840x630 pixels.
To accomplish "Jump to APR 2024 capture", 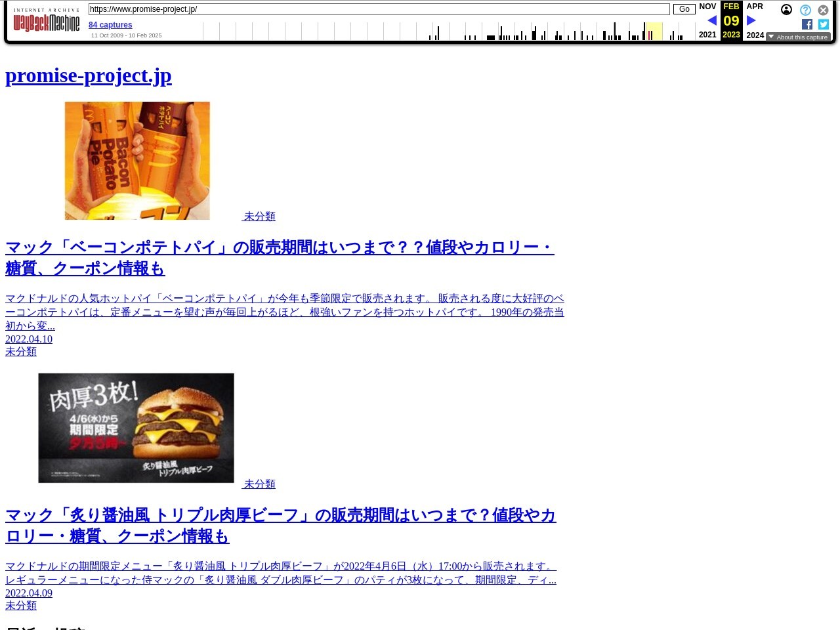I will point(755,20).
